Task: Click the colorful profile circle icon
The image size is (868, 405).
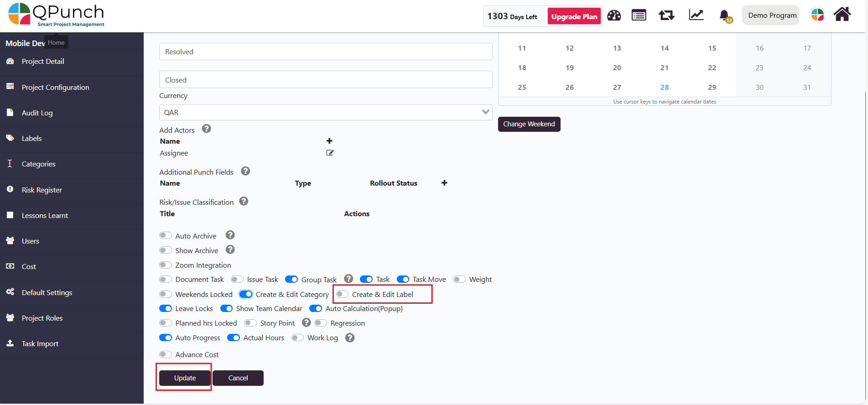Action: (817, 15)
